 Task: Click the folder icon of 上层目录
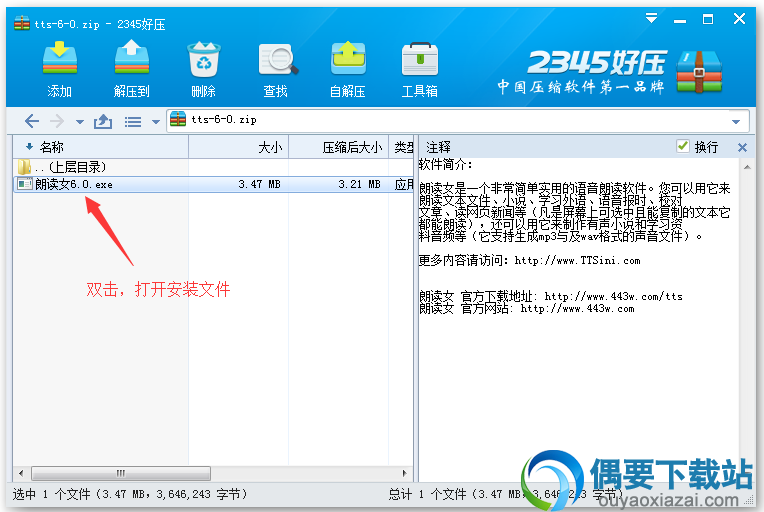(24, 167)
